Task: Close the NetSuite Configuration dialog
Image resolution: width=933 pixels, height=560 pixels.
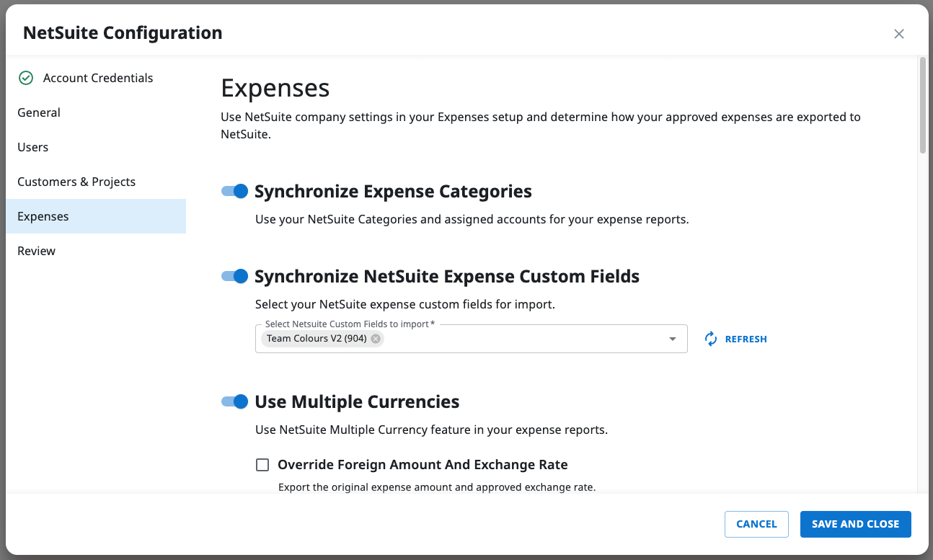Action: (x=898, y=33)
